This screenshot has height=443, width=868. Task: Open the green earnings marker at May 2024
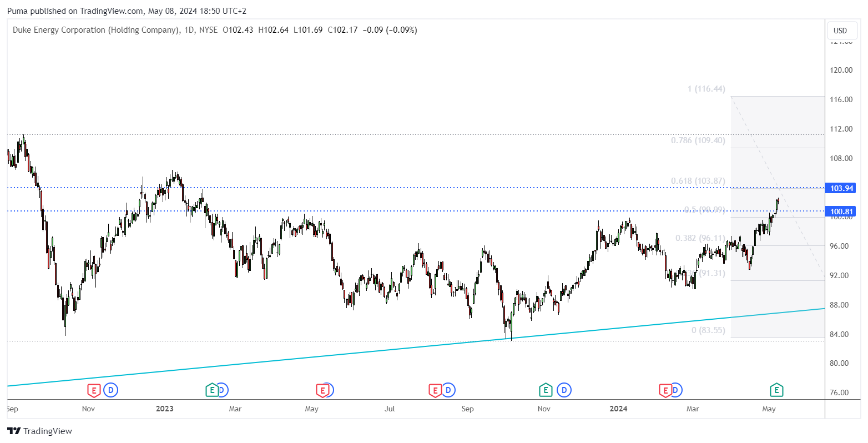(x=776, y=390)
